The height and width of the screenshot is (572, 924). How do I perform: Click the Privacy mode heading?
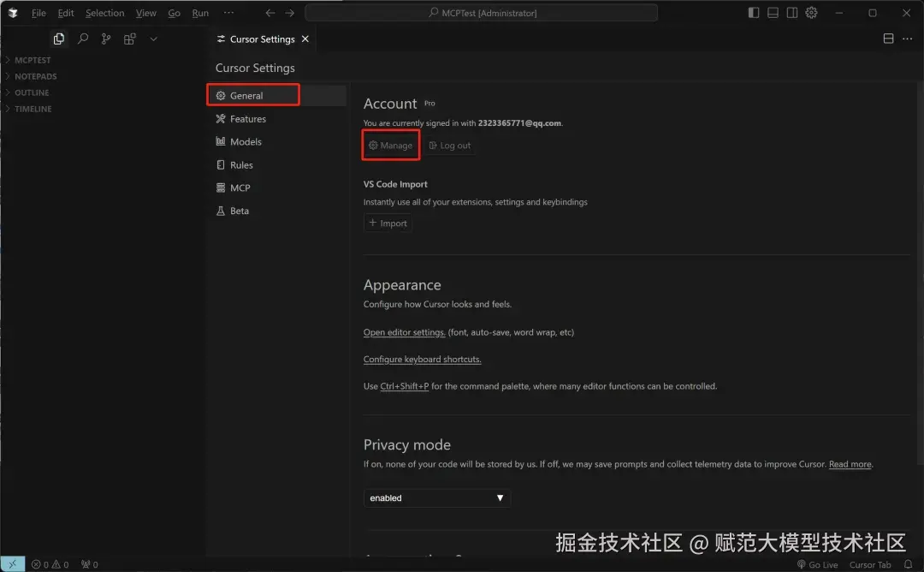coord(407,444)
